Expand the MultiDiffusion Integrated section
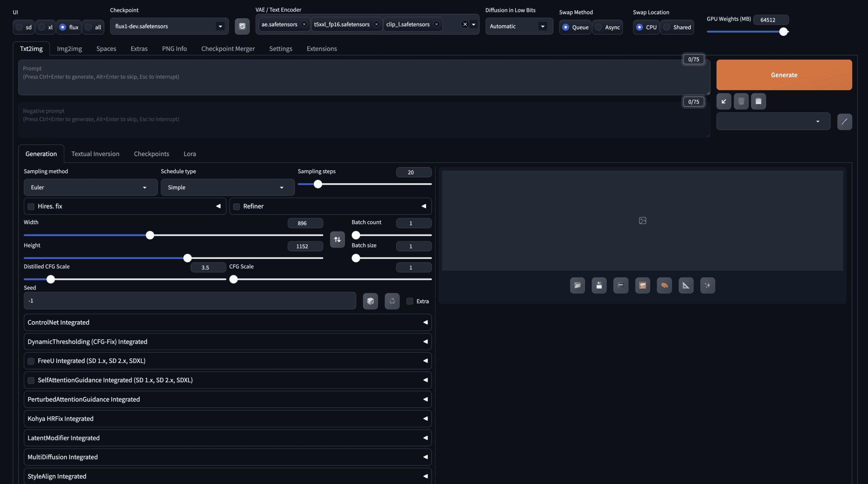Viewport: 868px width, 484px height. coord(227,457)
